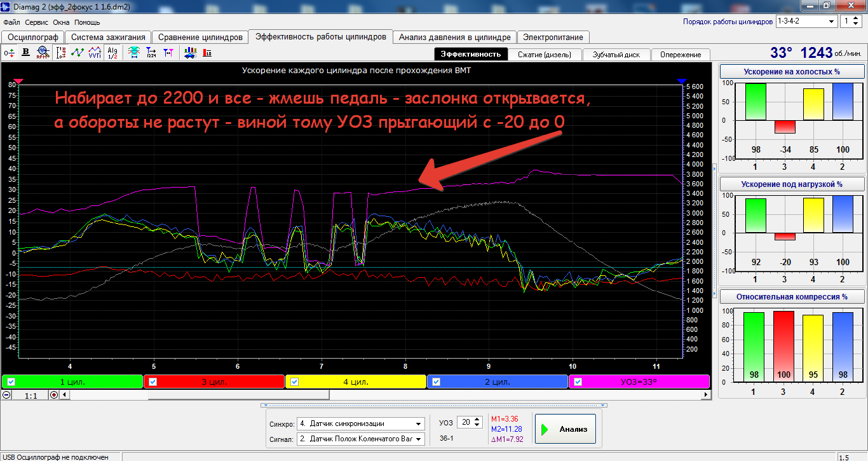Click the two-marker distance icon
Viewport: 868px width, 461px height.
click(168, 52)
